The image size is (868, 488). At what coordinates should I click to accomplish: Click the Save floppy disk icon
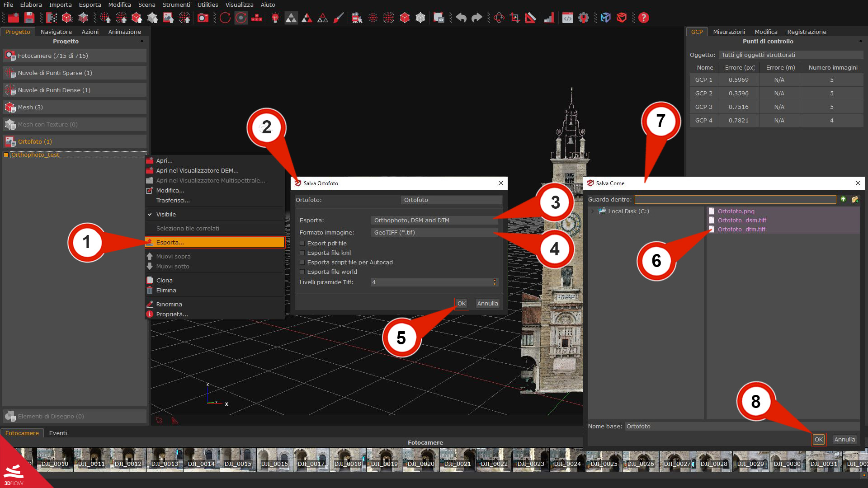click(x=29, y=18)
